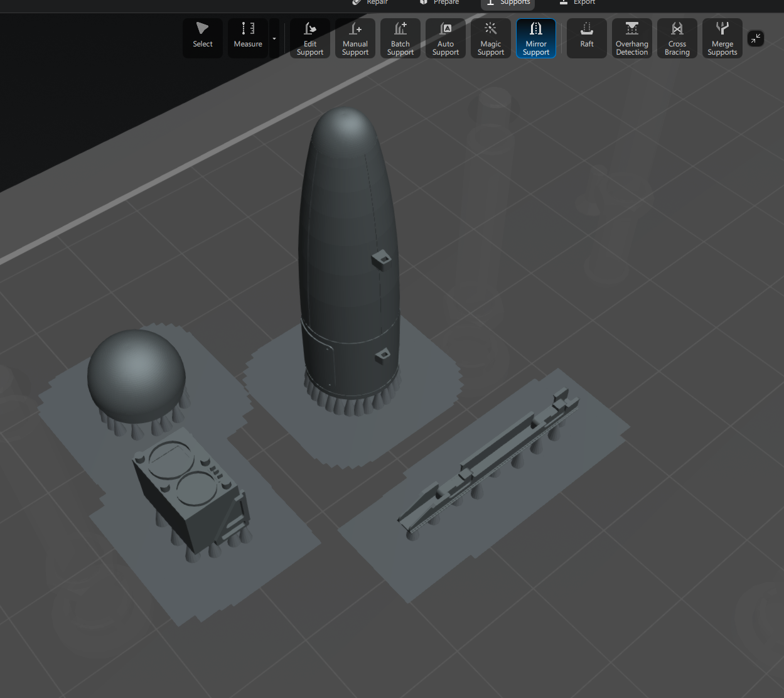Open the Export tab
The width and height of the screenshot is (784, 698).
tap(577, 3)
